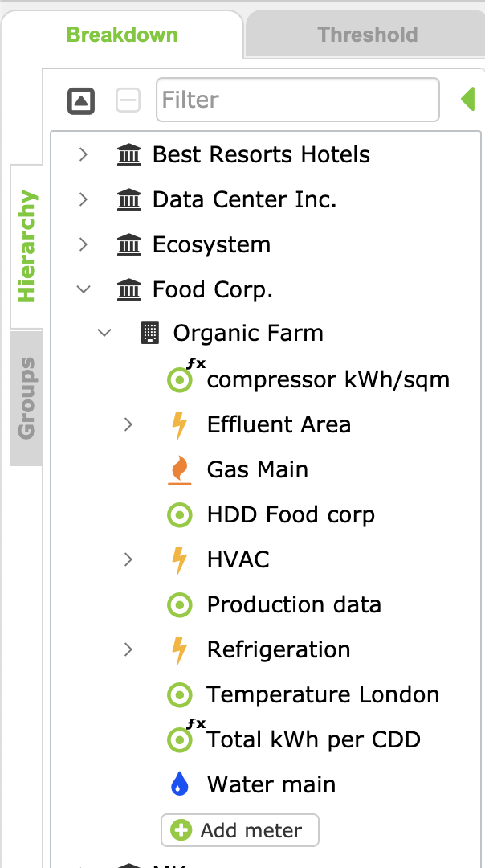Click the compressor kWh/sqm formula meter icon
This screenshot has width=485, height=868.
click(x=180, y=380)
